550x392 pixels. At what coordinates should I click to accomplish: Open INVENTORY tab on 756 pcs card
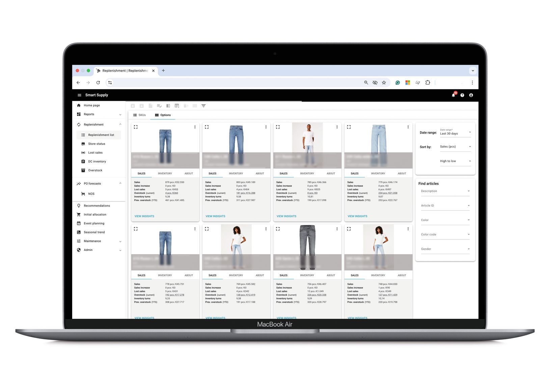(x=307, y=276)
